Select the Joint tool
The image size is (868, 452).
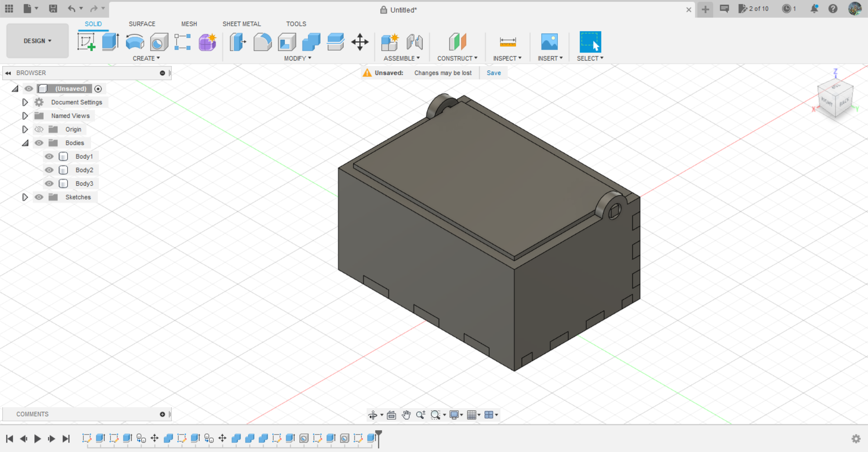(x=415, y=42)
